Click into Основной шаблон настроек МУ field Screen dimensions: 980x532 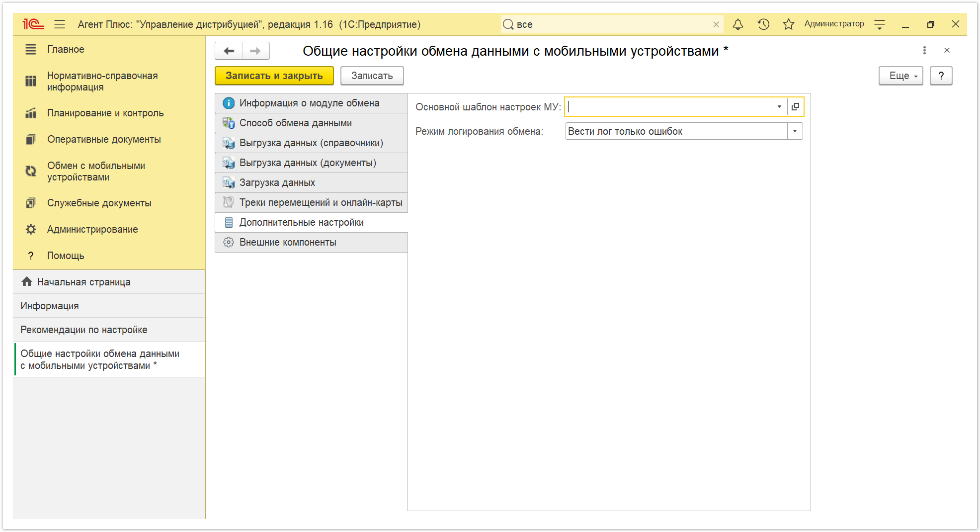pos(668,106)
